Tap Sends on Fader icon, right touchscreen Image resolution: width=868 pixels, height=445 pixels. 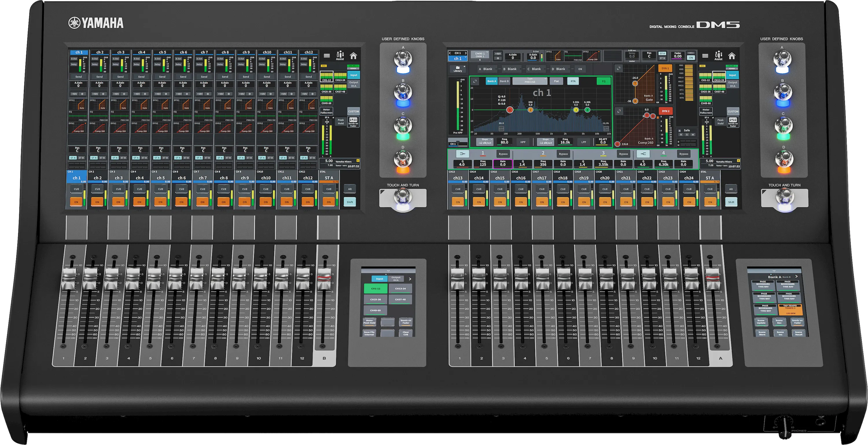(x=733, y=122)
